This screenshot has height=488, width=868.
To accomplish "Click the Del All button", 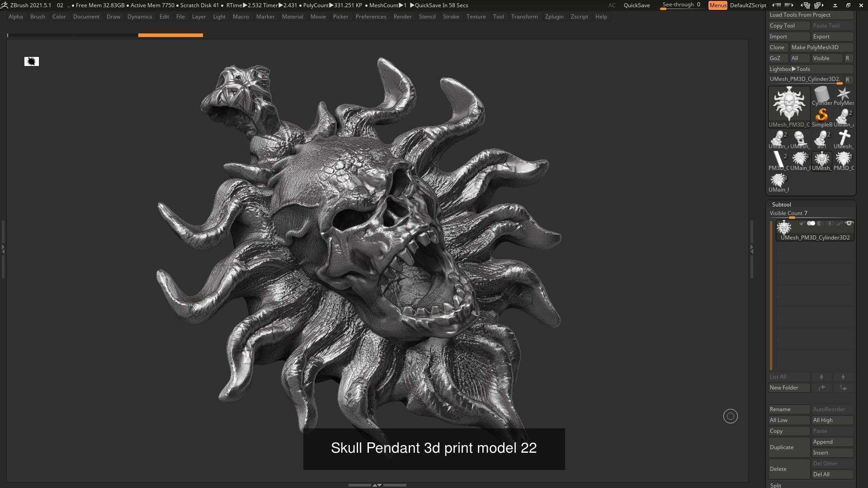I will [832, 474].
